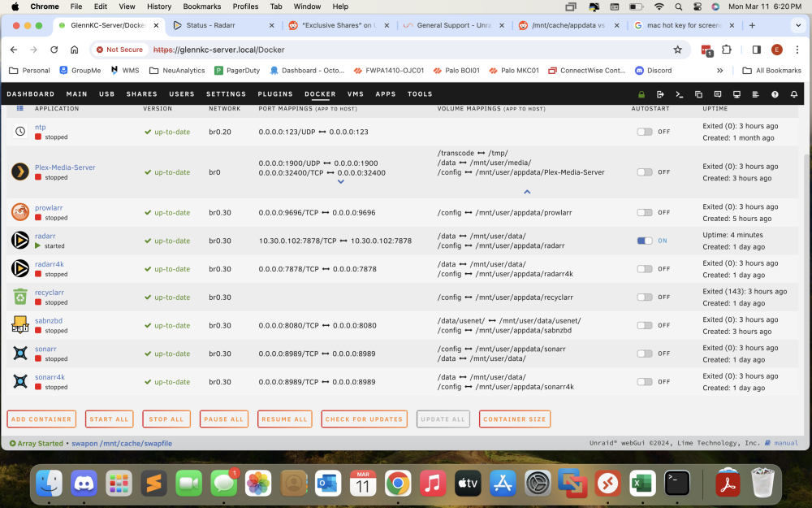Viewport: 812px width, 508px height.
Task: Click the sonarr4k container icon
Action: (20, 381)
